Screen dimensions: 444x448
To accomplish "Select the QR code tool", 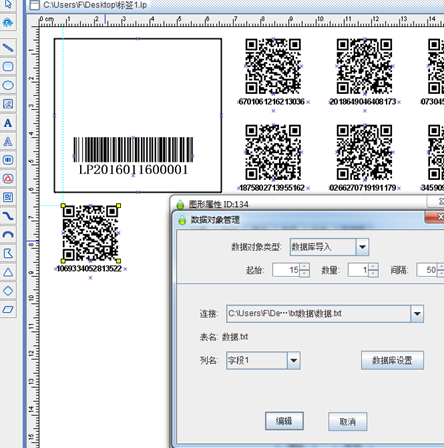I will tap(8, 197).
